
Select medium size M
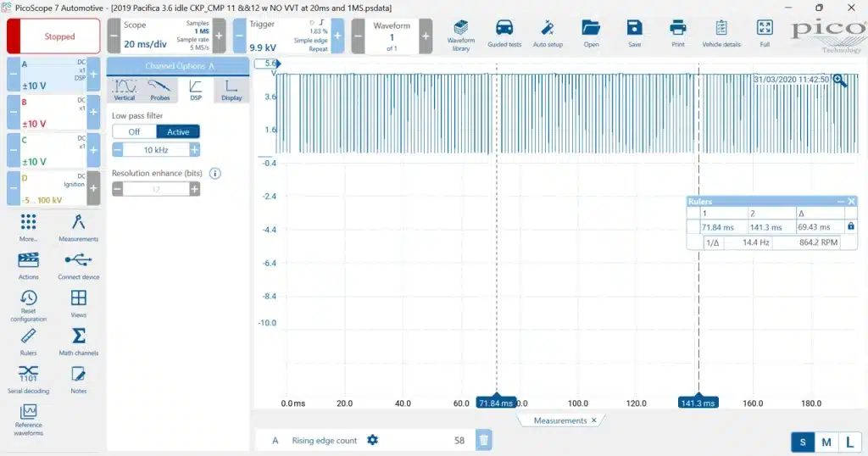coord(826,442)
